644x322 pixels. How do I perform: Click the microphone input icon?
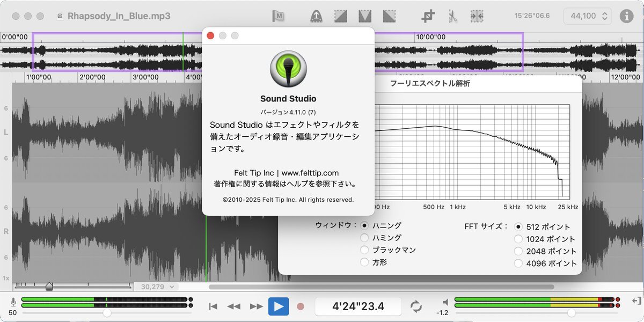(13, 302)
